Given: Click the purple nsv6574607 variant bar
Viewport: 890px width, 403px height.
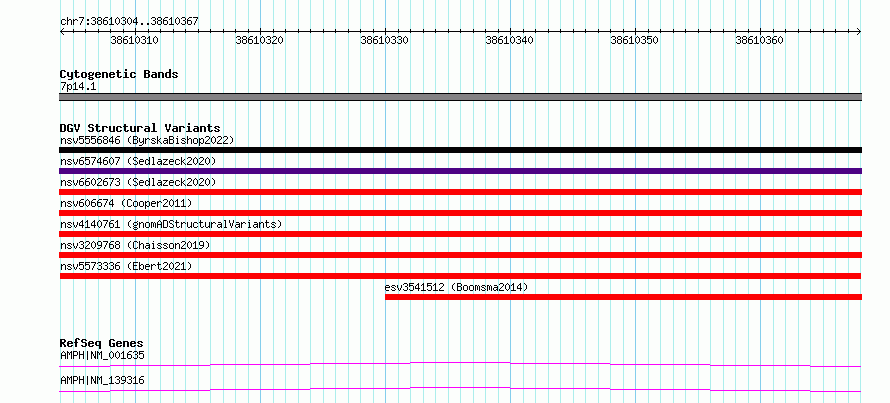Looking at the screenshot, I should click(x=460, y=171).
